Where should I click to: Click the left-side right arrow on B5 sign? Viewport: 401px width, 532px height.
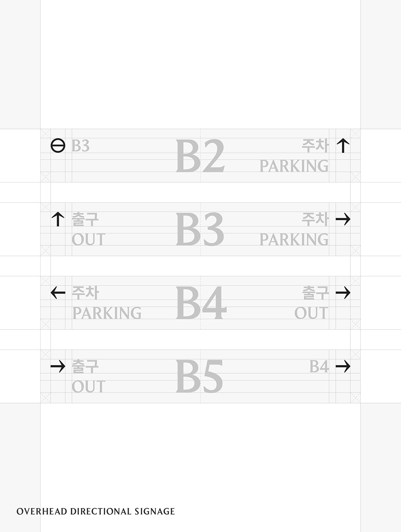(58, 366)
